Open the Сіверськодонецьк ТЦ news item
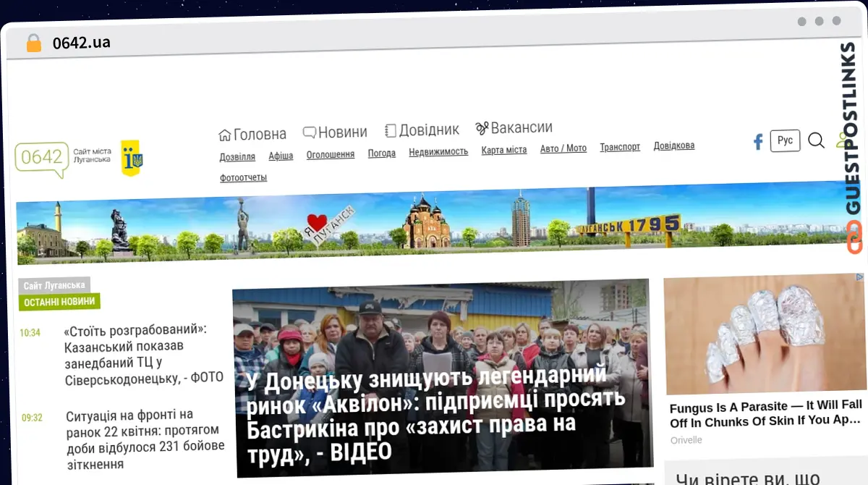 [144, 353]
